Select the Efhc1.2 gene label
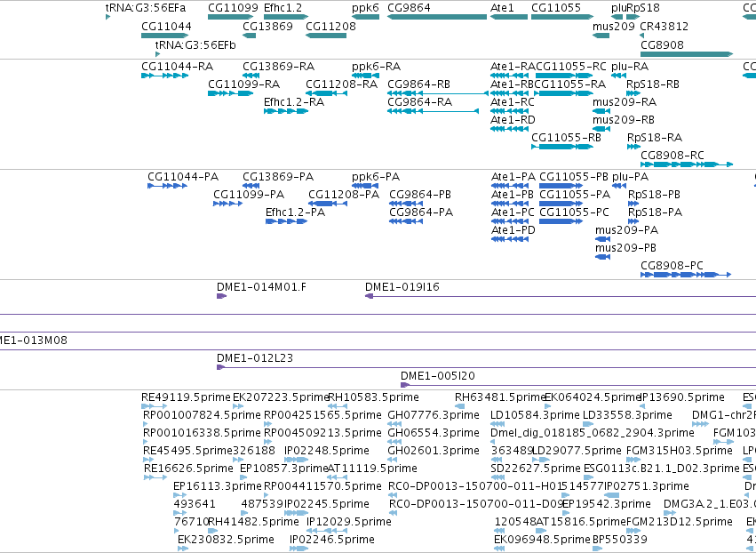This screenshot has height=553, width=756. pos(283,8)
